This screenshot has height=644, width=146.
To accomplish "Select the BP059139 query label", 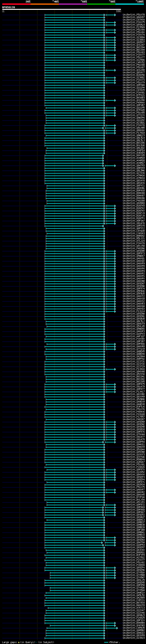I will 8,8.
